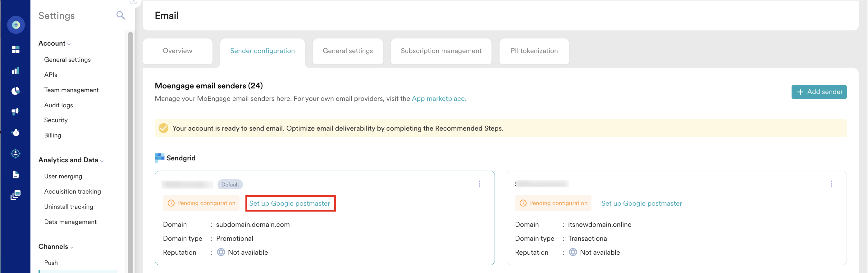
Task: Click the search icon beside Settings
Action: pos(120,16)
